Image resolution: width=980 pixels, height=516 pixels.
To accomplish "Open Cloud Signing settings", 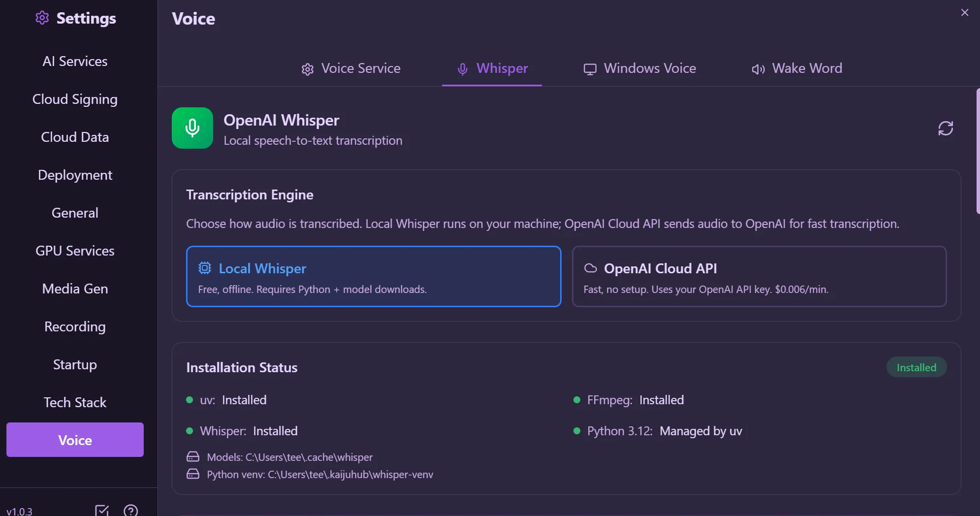I will tap(75, 99).
